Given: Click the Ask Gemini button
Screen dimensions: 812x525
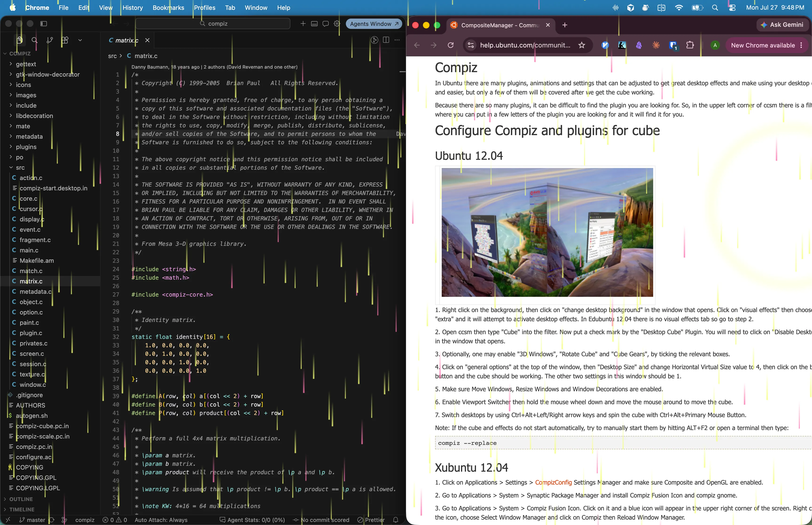Looking at the screenshot, I should tap(782, 25).
